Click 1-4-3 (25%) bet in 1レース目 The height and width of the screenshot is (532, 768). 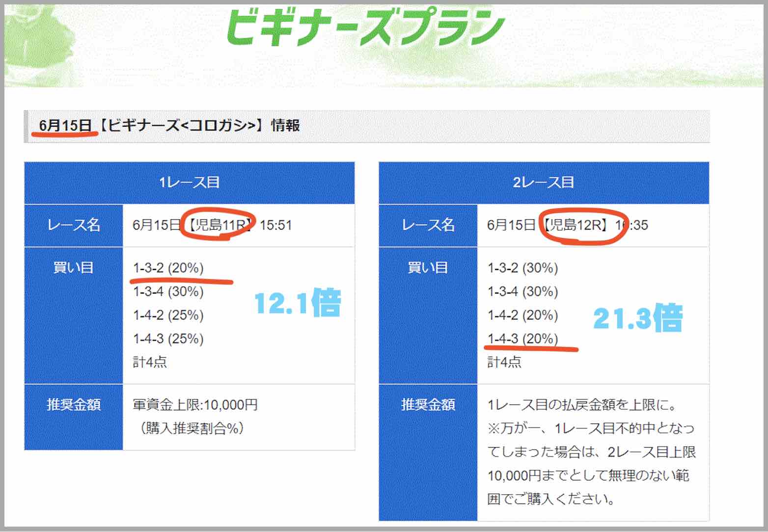(x=168, y=339)
